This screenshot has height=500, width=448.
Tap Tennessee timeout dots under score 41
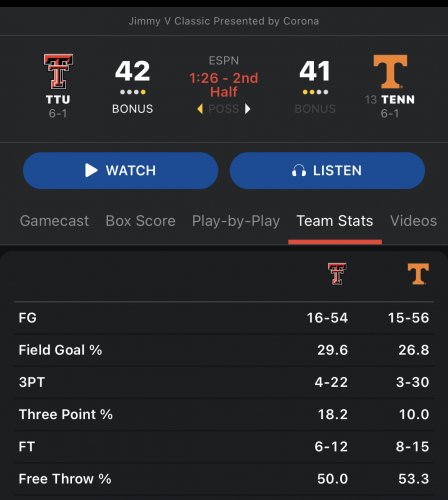[315, 92]
